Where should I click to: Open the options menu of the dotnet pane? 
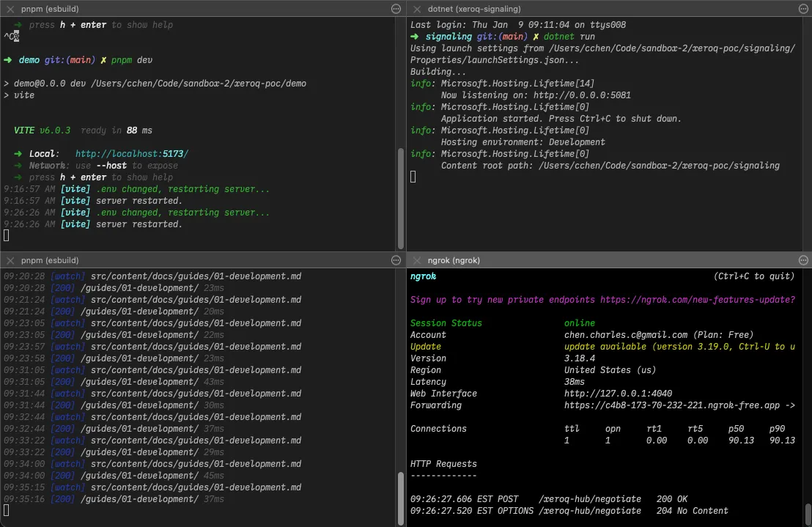pos(803,9)
